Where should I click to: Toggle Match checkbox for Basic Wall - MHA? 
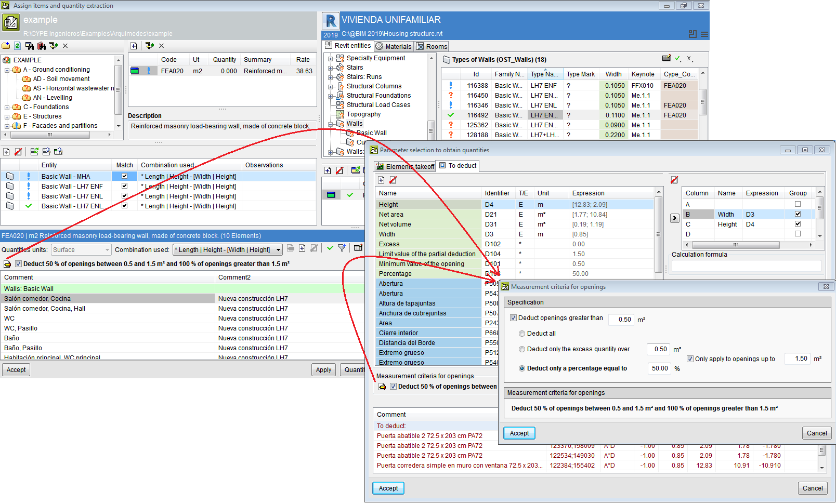point(124,176)
